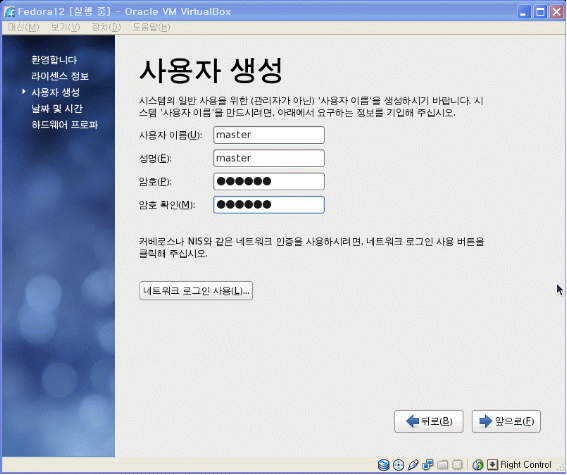The height and width of the screenshot is (475, 567).
Task: Click the network adapters status icon
Action: pos(428,465)
